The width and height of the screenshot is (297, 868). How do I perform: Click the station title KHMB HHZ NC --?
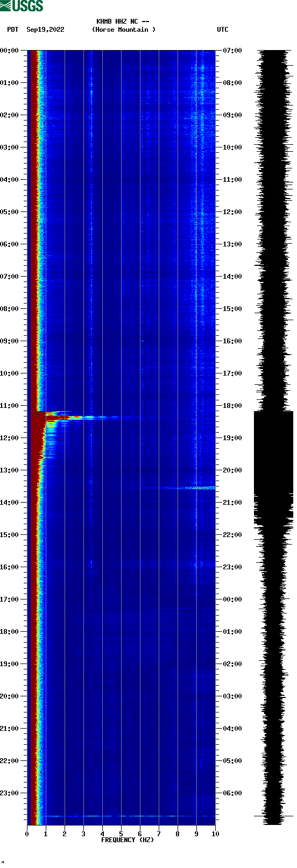point(123,22)
